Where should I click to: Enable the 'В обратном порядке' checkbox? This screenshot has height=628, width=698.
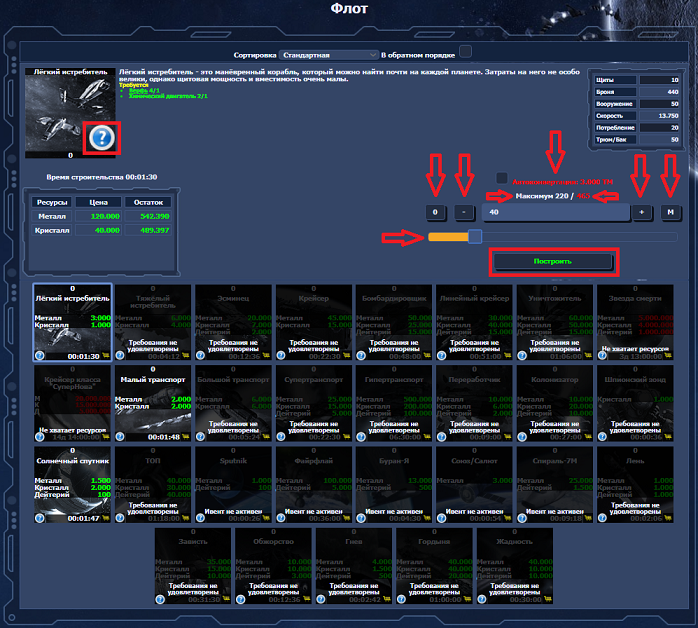(465, 53)
